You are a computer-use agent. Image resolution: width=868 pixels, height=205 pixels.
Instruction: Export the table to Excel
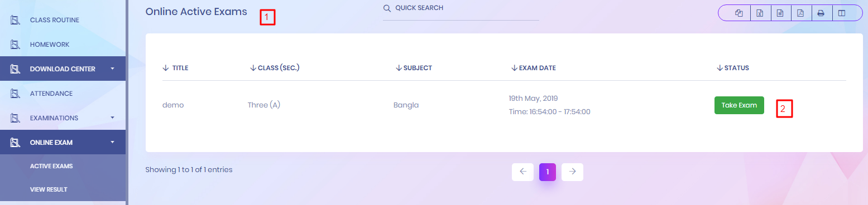click(760, 13)
